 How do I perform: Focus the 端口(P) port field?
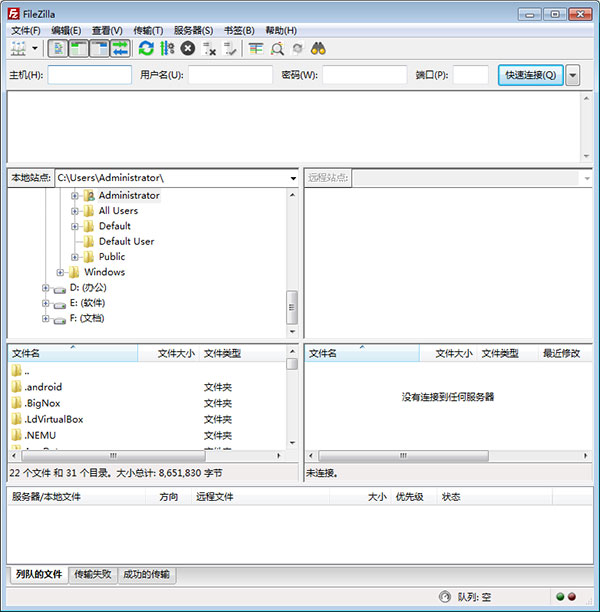[x=471, y=75]
